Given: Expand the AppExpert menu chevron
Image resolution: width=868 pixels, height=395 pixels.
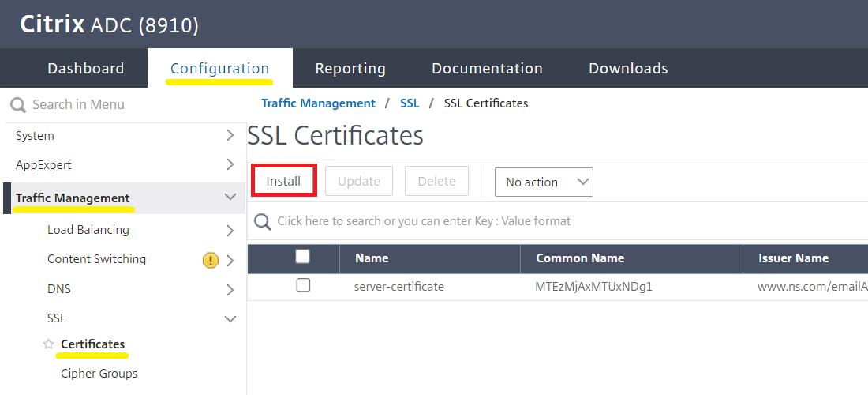Looking at the screenshot, I should coord(230,164).
